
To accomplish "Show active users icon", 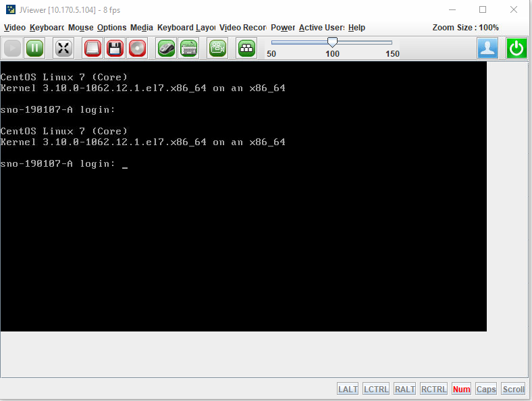I will point(487,48).
